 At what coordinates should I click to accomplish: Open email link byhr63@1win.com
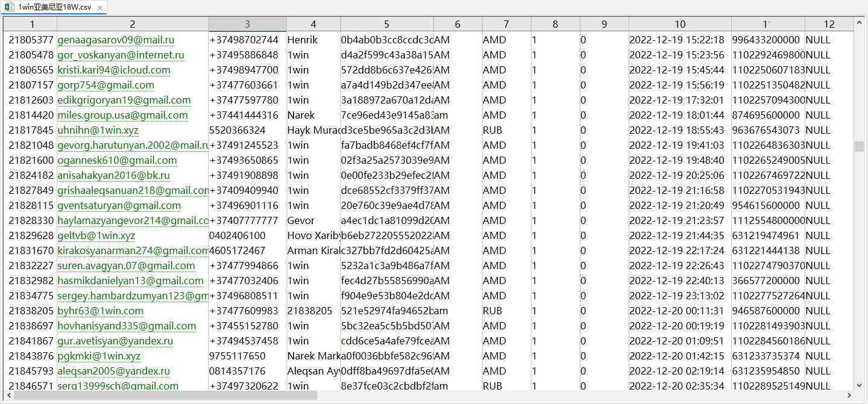(101, 311)
